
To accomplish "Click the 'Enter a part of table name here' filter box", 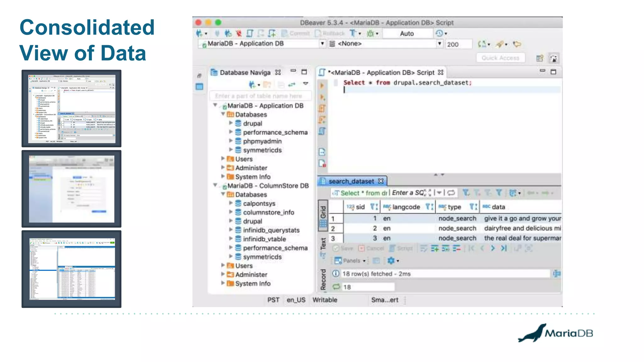I will pos(261,96).
